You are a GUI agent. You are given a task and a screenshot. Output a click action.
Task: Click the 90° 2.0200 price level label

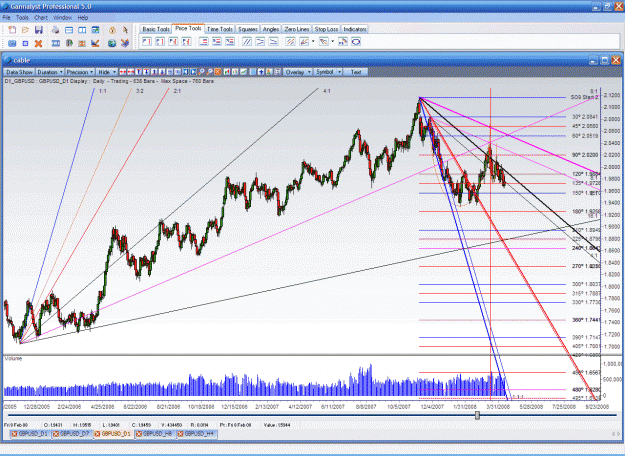pos(585,155)
